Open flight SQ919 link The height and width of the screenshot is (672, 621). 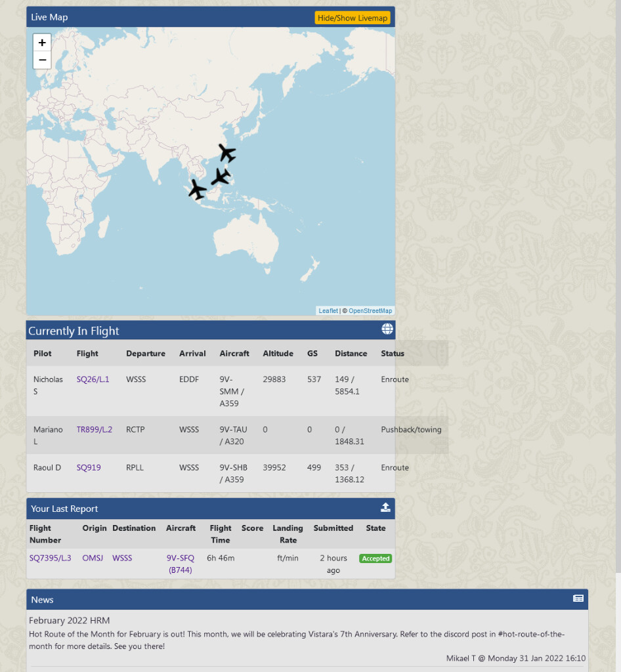(89, 468)
